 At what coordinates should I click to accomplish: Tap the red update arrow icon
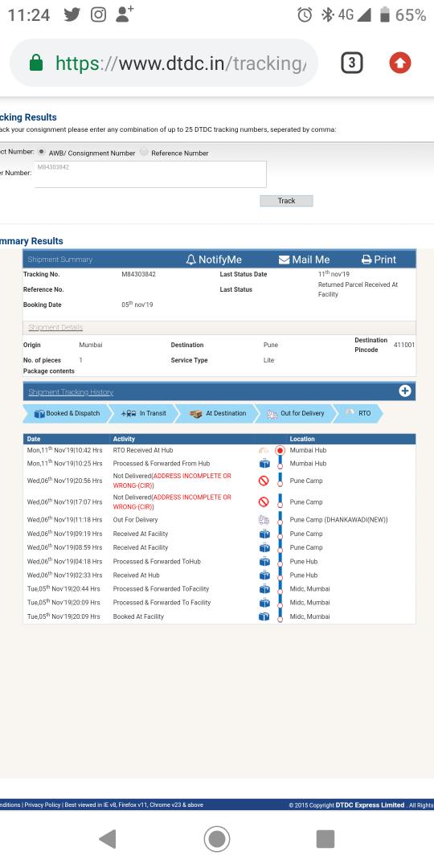pos(400,63)
